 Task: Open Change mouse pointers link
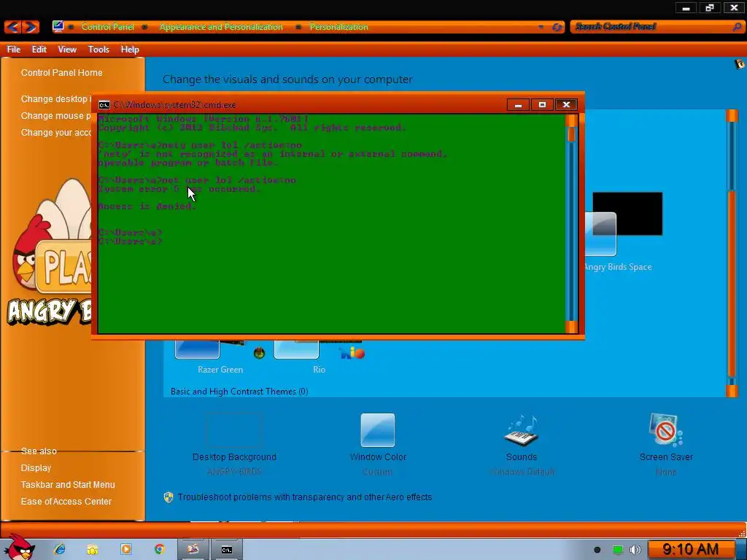coord(55,116)
